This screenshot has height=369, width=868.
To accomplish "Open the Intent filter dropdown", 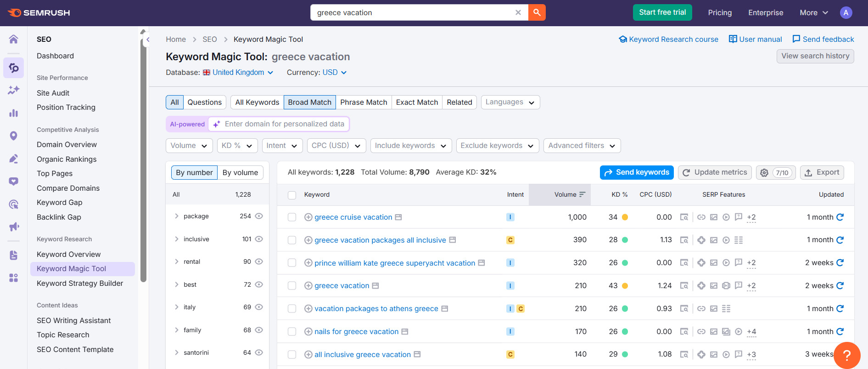I will click(x=282, y=146).
